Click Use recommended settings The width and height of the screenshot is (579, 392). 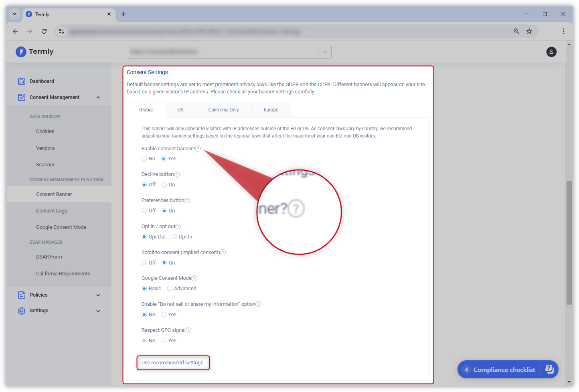pyautogui.click(x=173, y=362)
